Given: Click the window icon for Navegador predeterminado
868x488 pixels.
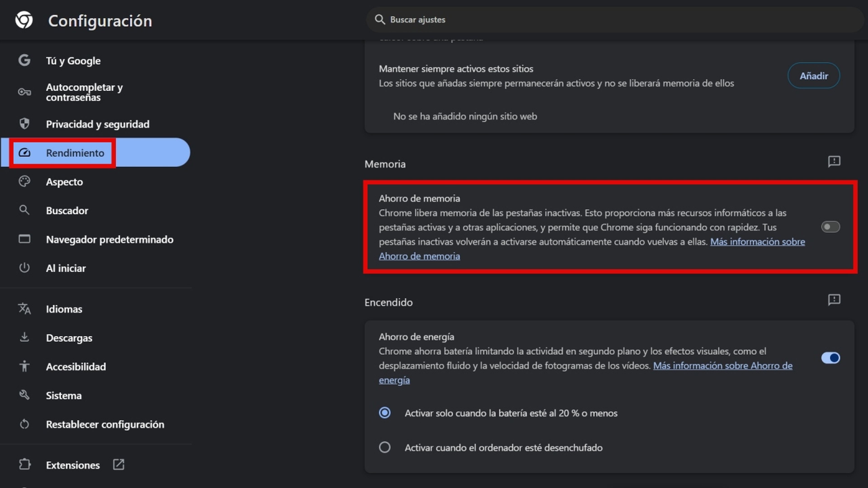Looking at the screenshot, I should tap(24, 239).
